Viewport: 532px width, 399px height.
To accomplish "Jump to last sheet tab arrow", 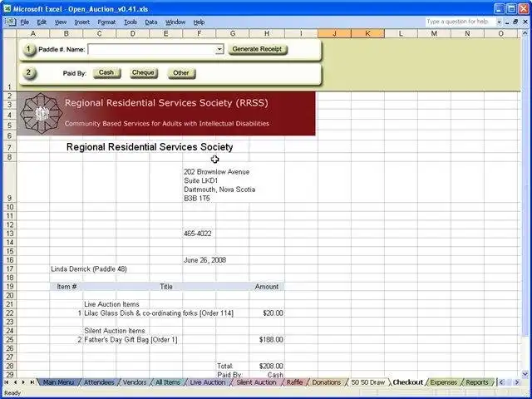I will [x=32, y=382].
